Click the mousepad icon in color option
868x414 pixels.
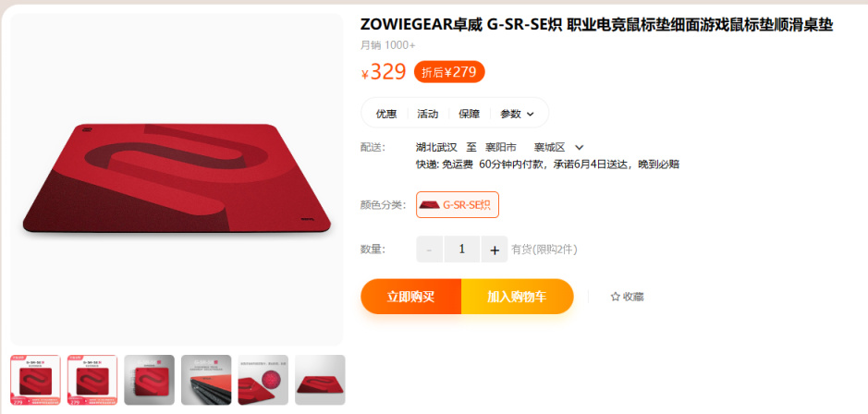coord(430,205)
